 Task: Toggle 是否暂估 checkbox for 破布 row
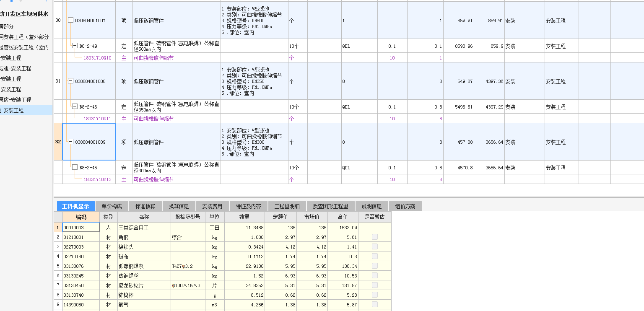pos(375,256)
